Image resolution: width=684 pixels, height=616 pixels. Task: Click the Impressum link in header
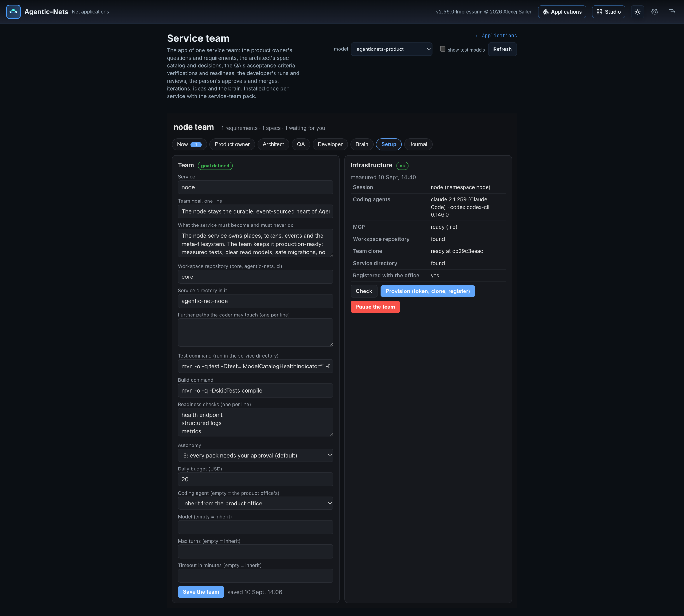[468, 12]
